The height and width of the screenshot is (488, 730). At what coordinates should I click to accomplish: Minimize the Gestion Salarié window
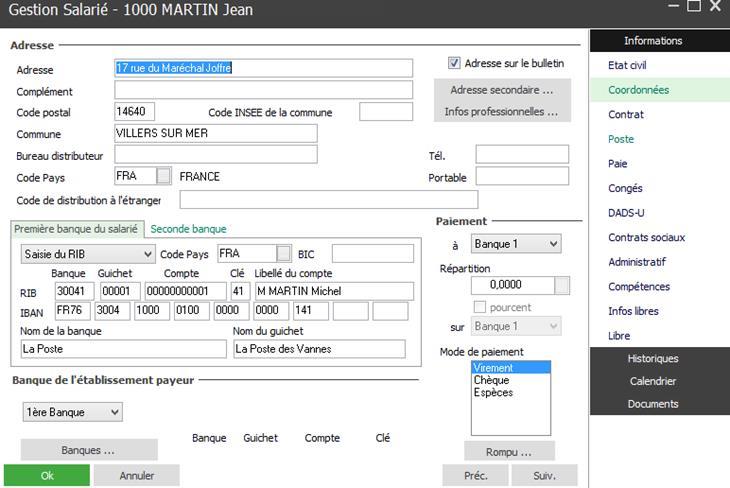(673, 6)
